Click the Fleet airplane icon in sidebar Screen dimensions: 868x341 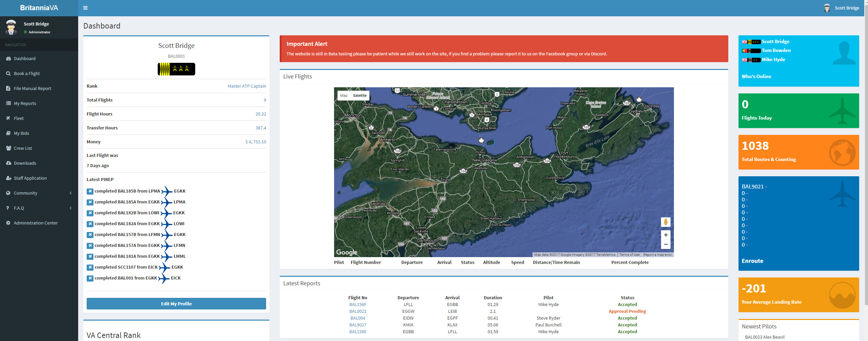click(x=8, y=118)
